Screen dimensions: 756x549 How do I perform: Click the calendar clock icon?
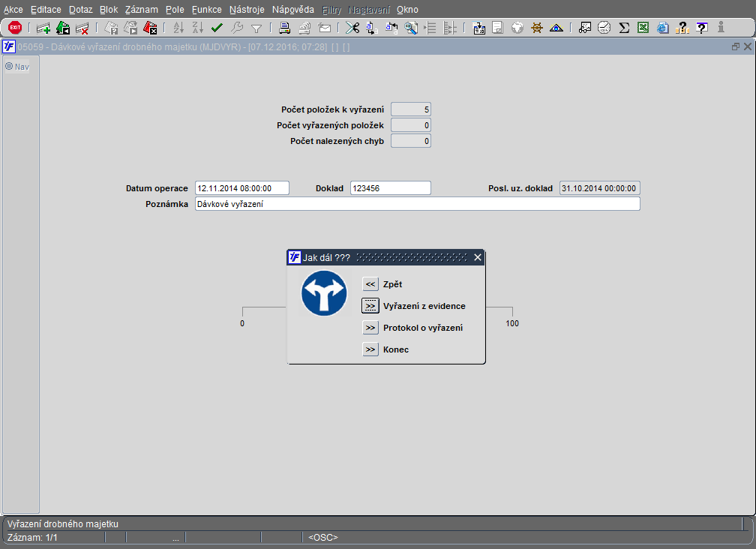point(604,28)
